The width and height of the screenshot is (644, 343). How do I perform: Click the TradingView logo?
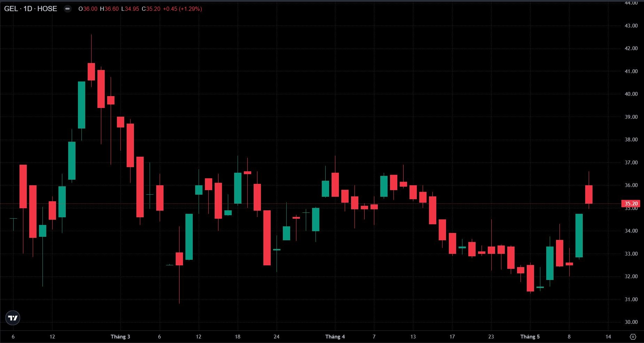point(13,318)
